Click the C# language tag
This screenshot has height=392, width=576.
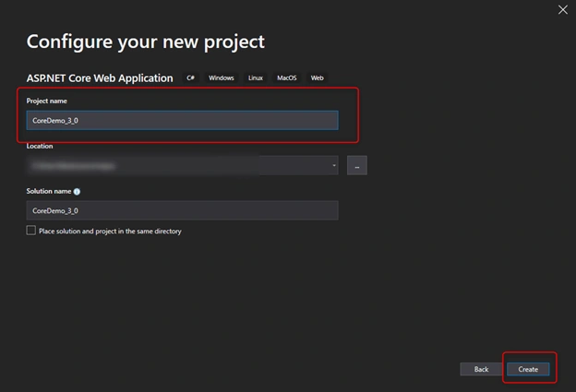[x=191, y=77]
